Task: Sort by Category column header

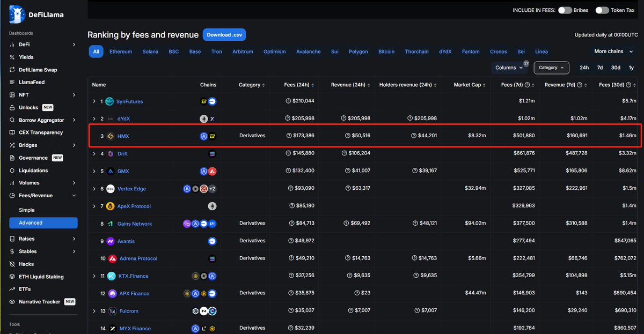Action: pyautogui.click(x=252, y=85)
